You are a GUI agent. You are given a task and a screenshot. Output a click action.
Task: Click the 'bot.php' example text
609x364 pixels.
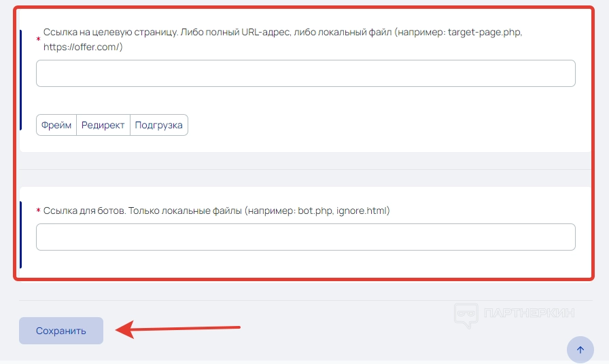pyautogui.click(x=315, y=211)
